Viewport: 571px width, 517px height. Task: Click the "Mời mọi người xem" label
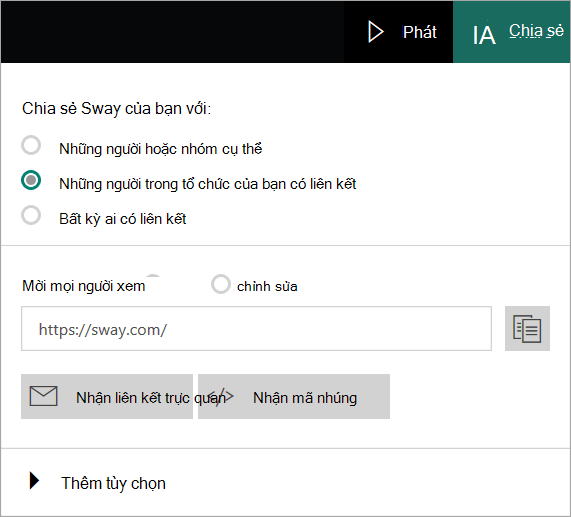[83, 286]
